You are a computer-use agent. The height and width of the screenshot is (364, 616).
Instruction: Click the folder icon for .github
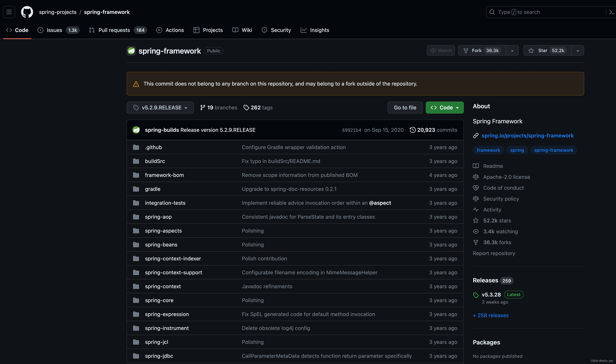pyautogui.click(x=136, y=147)
